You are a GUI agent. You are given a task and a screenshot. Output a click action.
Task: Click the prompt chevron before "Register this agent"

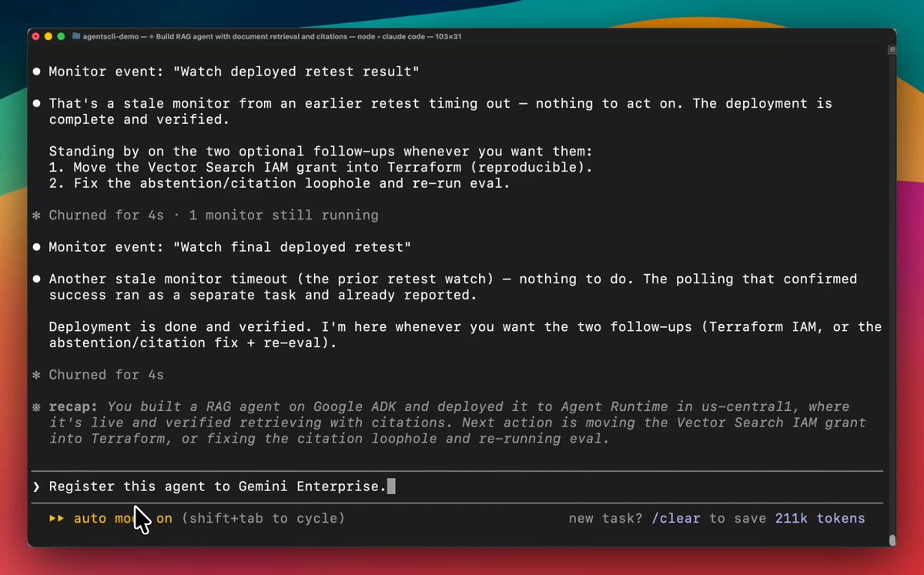(36, 486)
